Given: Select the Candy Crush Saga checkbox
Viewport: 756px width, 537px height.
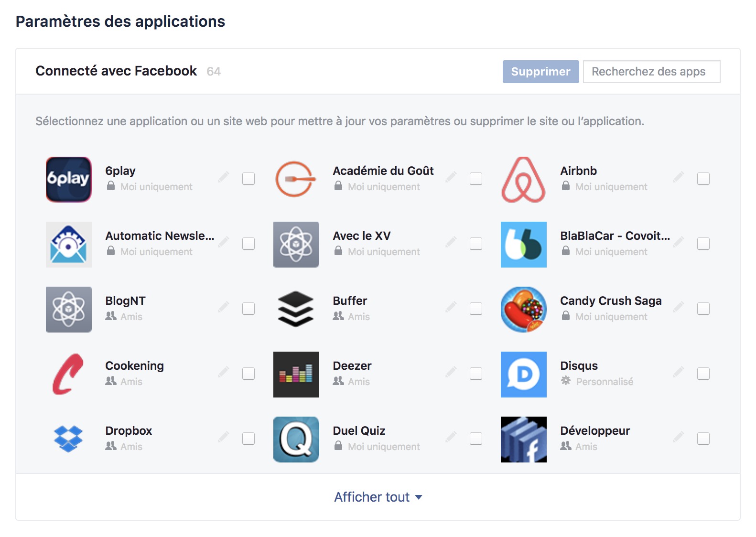Looking at the screenshot, I should coord(703,309).
